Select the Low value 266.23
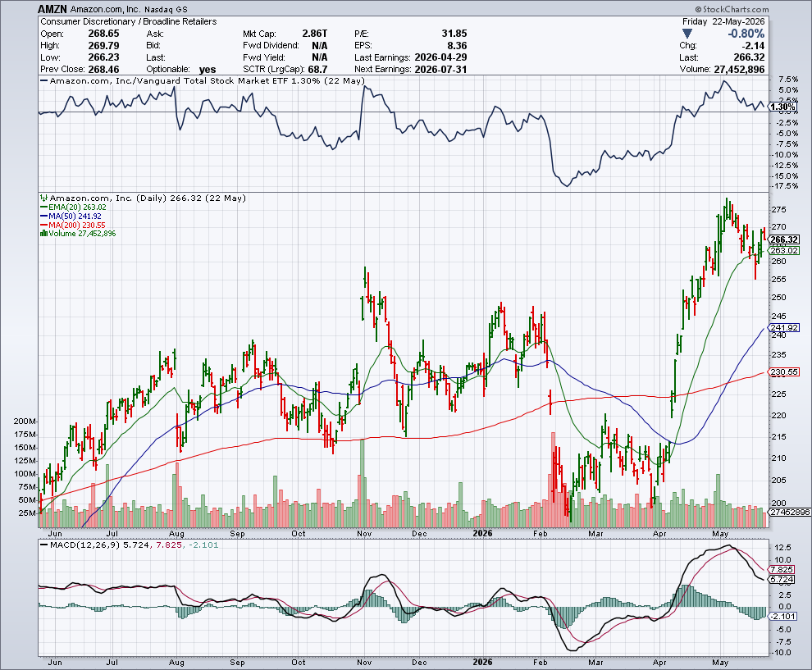Image resolution: width=812 pixels, height=670 pixels. coord(103,57)
